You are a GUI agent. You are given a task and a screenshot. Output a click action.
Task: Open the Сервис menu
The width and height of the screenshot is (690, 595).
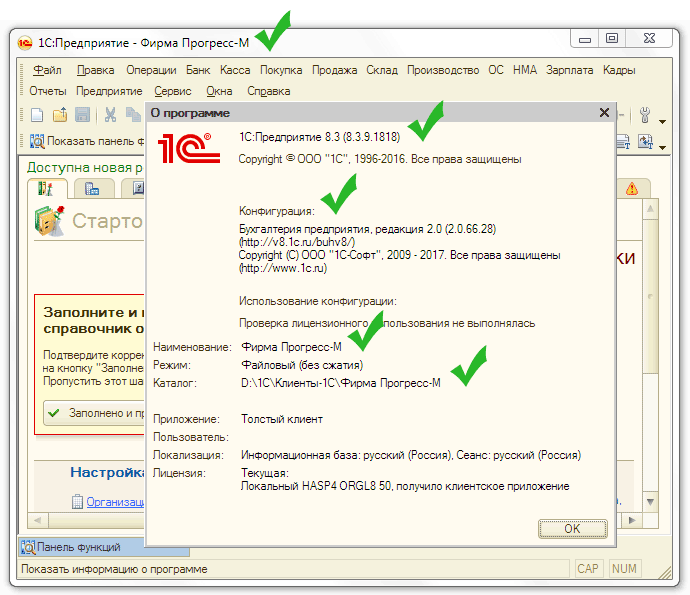(x=172, y=91)
